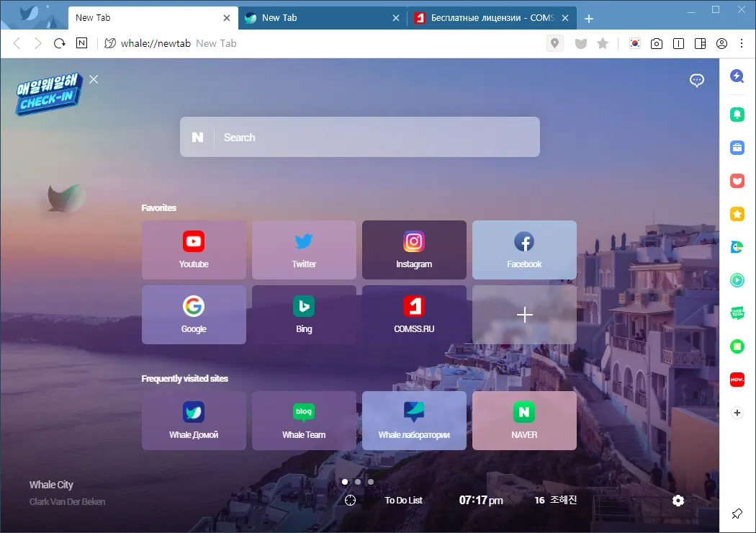Click the location pin icon in address bar
Image resolution: width=756 pixels, height=533 pixels.
tap(555, 43)
